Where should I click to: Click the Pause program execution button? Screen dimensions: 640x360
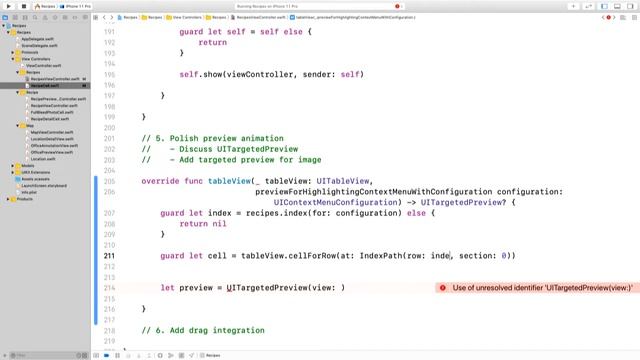click(118, 356)
